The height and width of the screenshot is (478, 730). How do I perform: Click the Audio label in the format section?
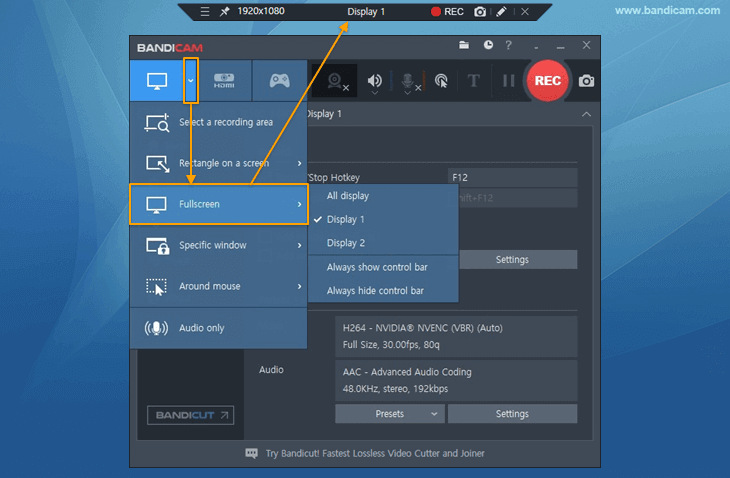271,370
